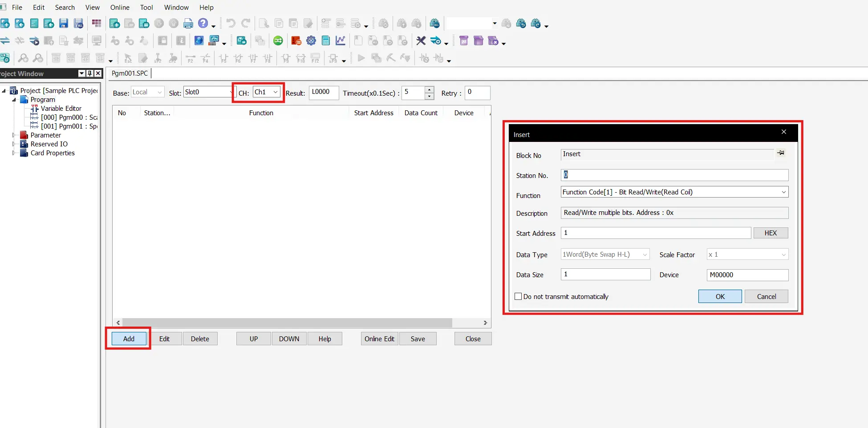
Task: Click the Save All toolbar icon
Action: tap(79, 24)
